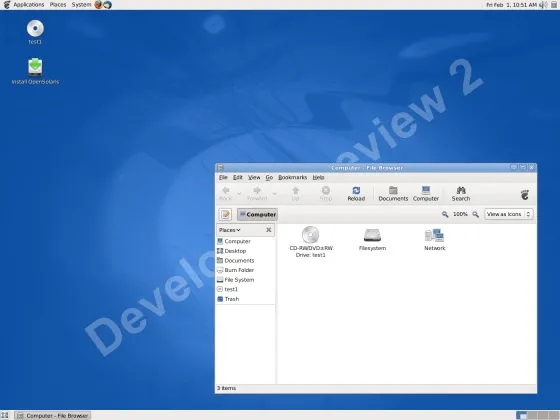Open the test1 disc icon on desktop
The height and width of the screenshot is (420, 560).
click(35, 29)
